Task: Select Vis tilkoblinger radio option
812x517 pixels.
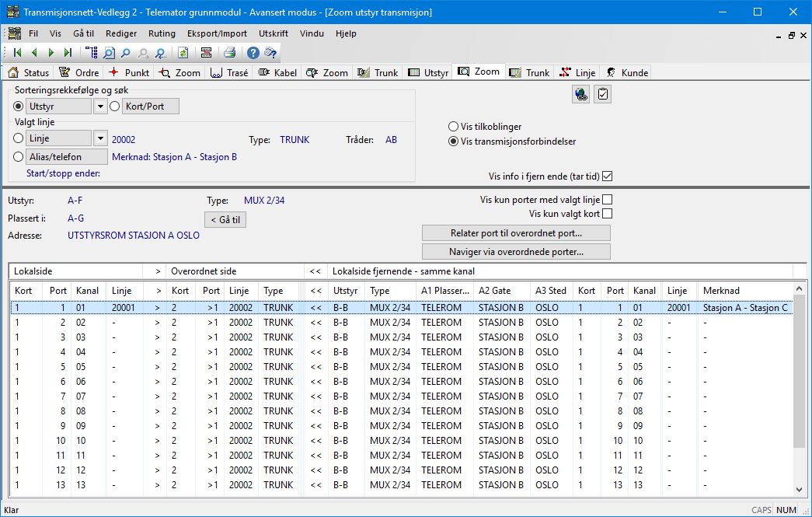Action: point(453,127)
